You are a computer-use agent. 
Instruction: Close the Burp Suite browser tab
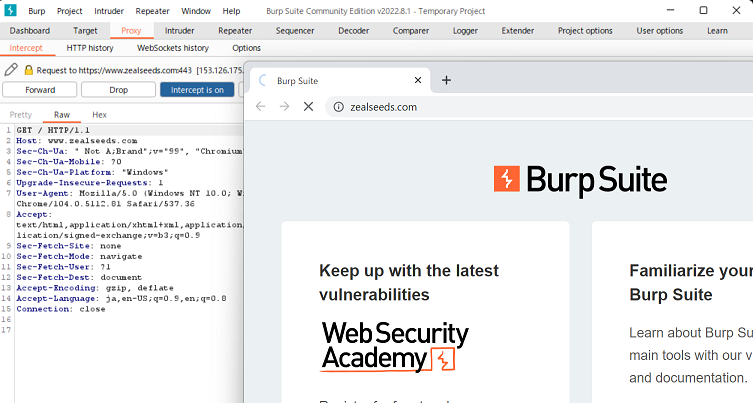(x=418, y=80)
